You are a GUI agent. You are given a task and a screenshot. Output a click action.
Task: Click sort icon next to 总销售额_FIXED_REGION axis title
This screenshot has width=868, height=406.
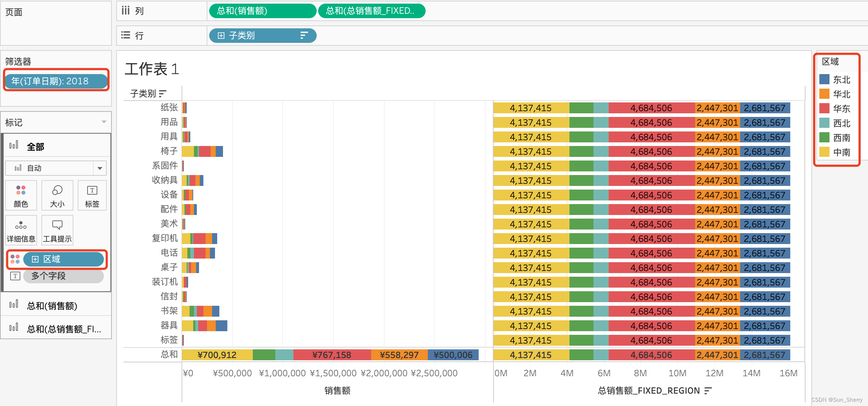tap(707, 390)
